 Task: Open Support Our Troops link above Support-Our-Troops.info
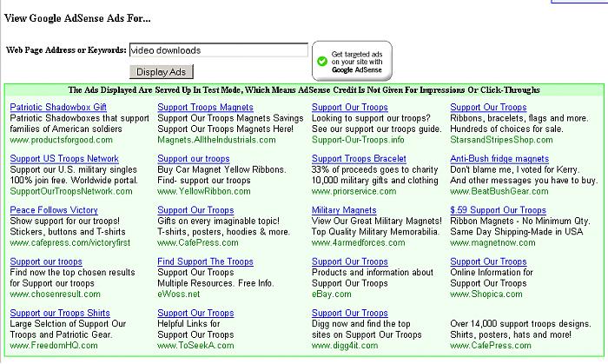tap(350, 107)
